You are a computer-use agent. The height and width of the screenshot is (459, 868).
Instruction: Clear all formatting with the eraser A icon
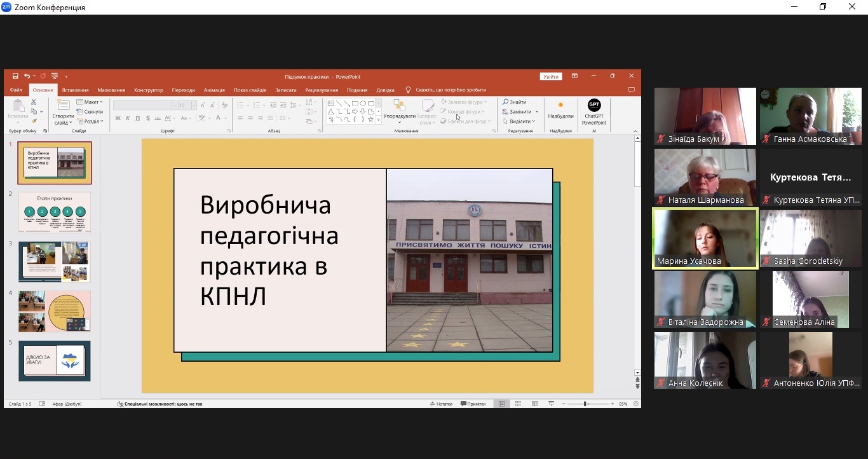pyautogui.click(x=224, y=106)
